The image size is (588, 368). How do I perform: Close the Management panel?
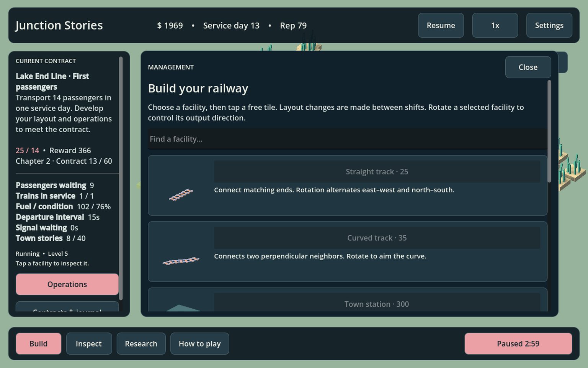[528, 67]
